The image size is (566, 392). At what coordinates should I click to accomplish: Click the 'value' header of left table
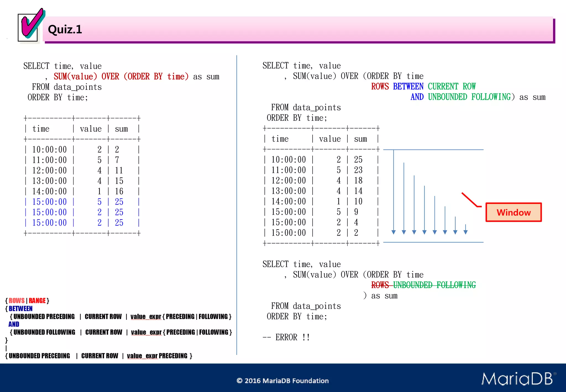pyautogui.click(x=91, y=129)
